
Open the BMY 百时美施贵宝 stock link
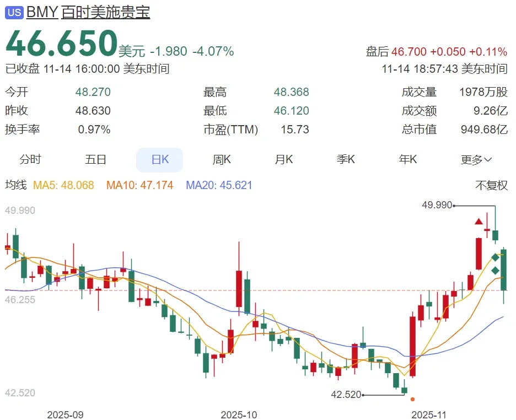pos(88,12)
